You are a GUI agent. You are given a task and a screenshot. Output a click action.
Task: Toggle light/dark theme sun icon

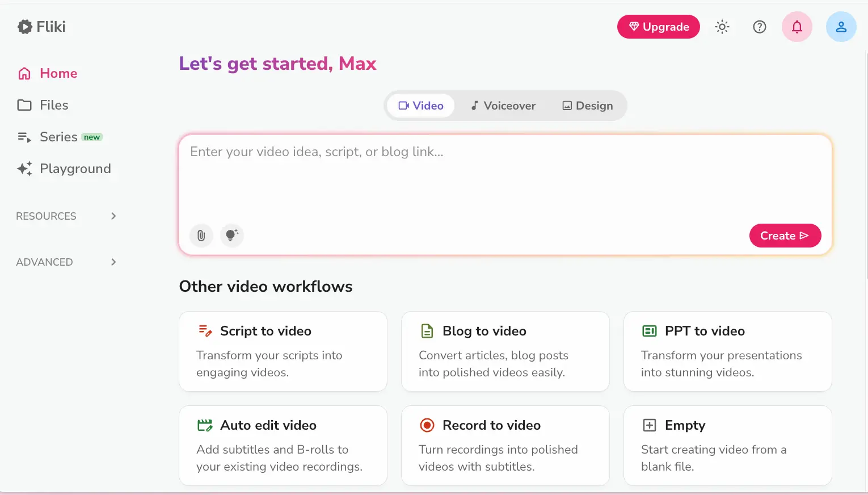(x=722, y=27)
